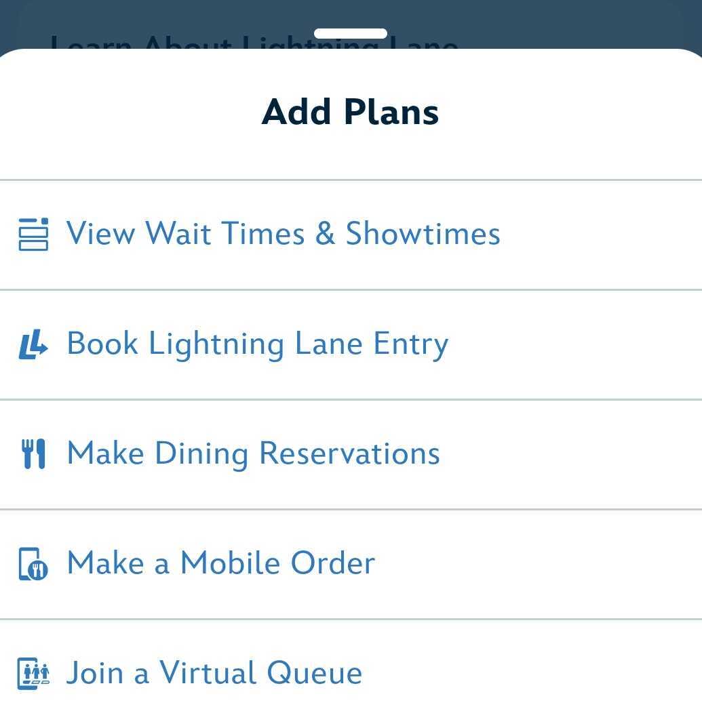The image size is (702, 728).
Task: Choose Make Dining Reservations text
Action: (x=253, y=453)
